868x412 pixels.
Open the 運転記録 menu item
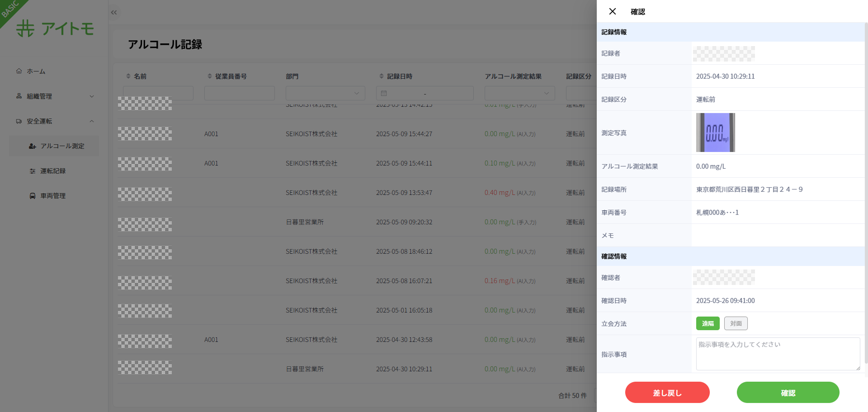coord(53,171)
